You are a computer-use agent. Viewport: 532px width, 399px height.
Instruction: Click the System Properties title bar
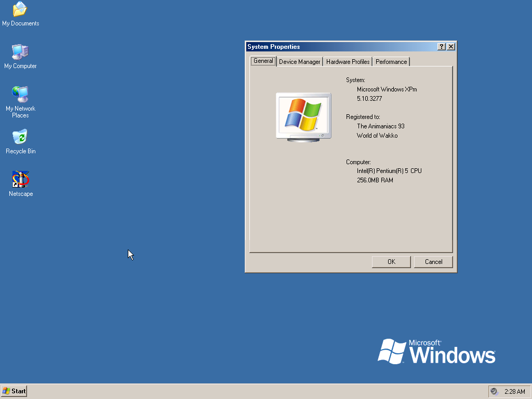pos(342,47)
